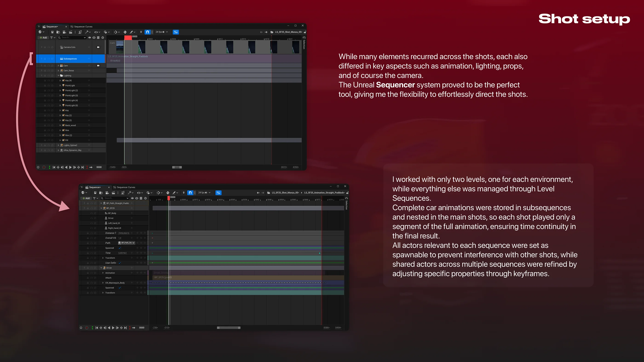
Task: Click marker pin icon in upper Sequencer toolbar
Action: point(141,32)
